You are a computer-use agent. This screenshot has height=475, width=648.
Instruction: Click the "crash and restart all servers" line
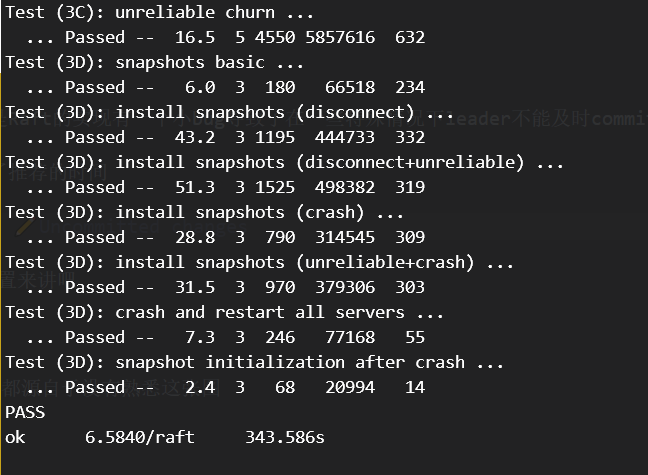[x=224, y=313]
